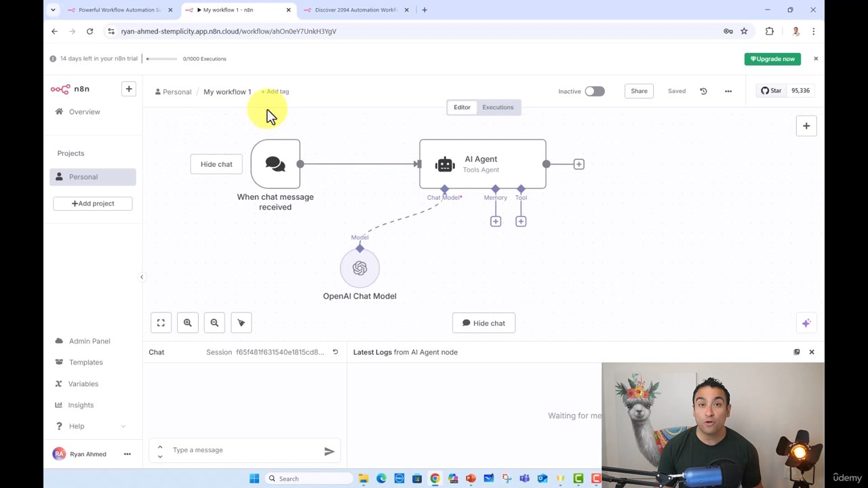Click the Personal breadcrumb link
This screenshot has height=488, width=868.
coord(173,91)
